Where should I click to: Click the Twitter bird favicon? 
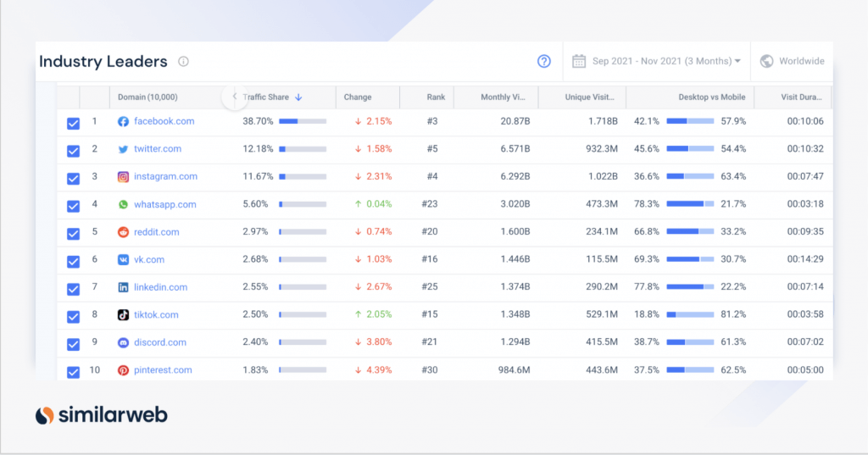[x=123, y=149]
